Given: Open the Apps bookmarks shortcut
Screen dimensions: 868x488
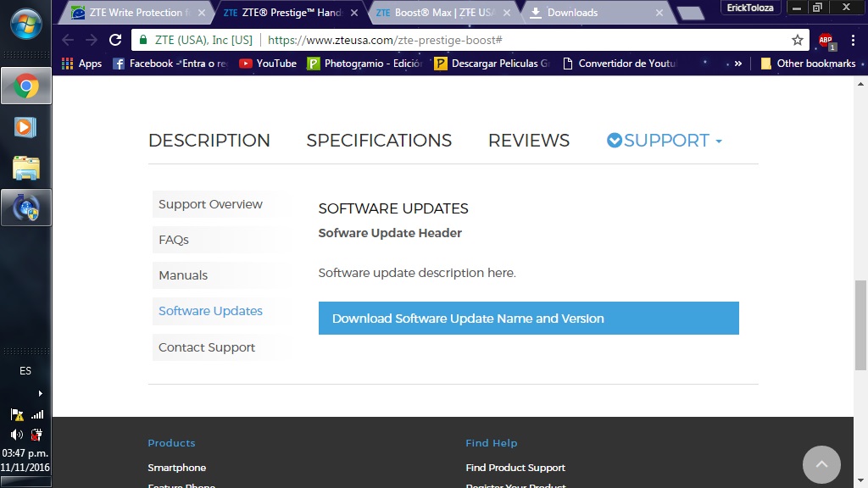Looking at the screenshot, I should [x=82, y=64].
